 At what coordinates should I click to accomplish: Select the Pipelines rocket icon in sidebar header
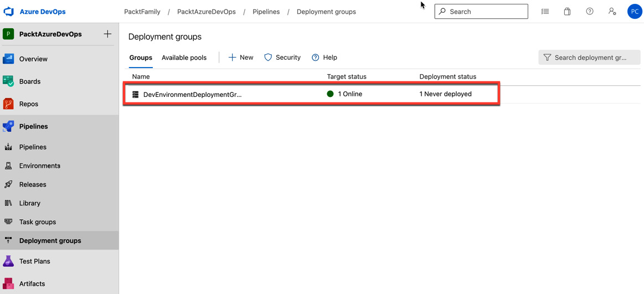tap(9, 126)
